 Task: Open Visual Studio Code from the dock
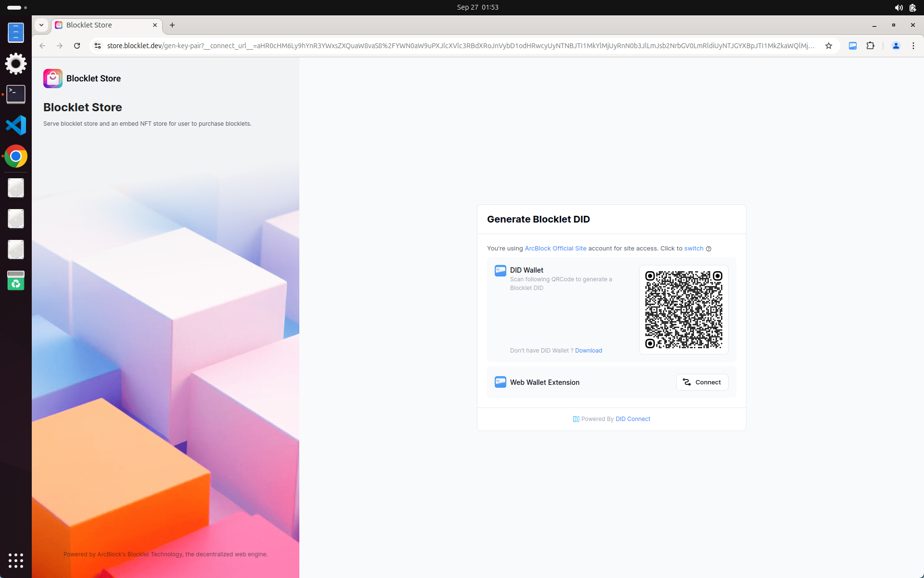(16, 125)
